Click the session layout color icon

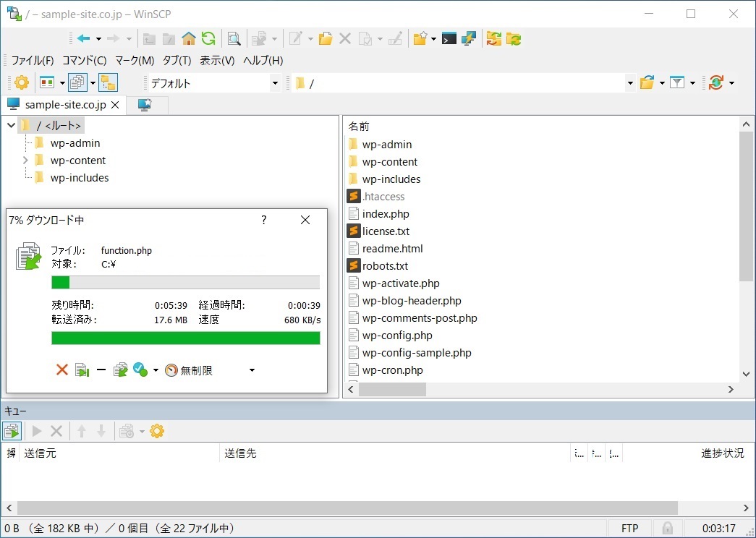point(47,83)
